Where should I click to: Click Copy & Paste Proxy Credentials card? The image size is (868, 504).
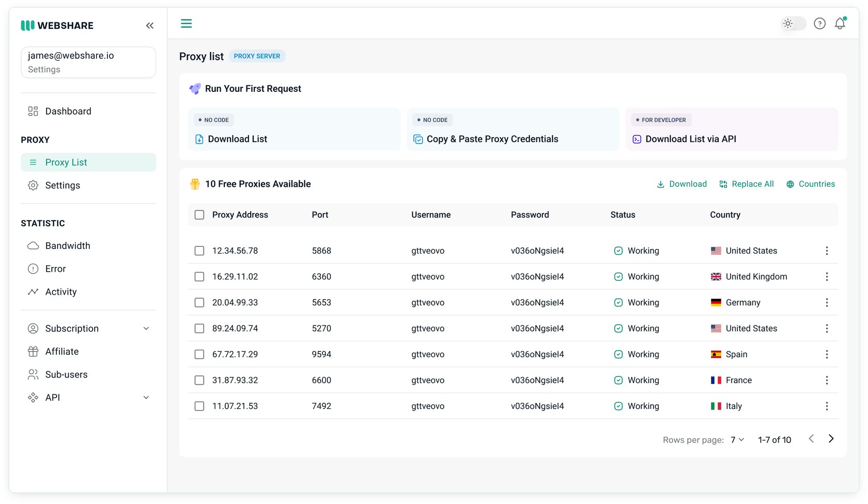(513, 129)
